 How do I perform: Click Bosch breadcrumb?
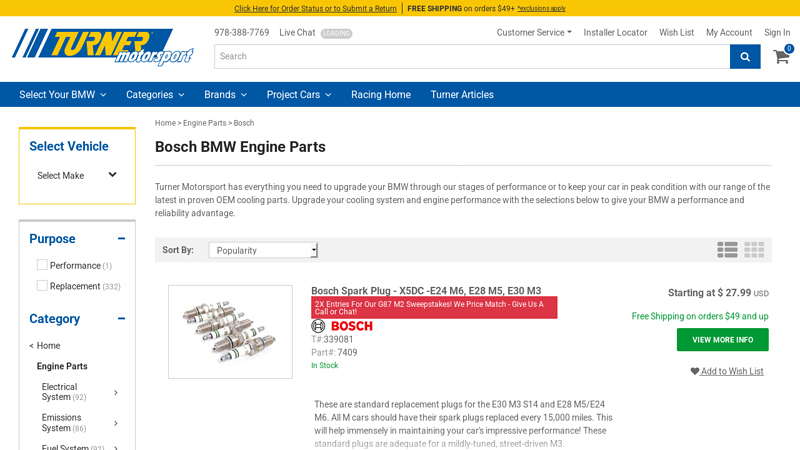243,123
